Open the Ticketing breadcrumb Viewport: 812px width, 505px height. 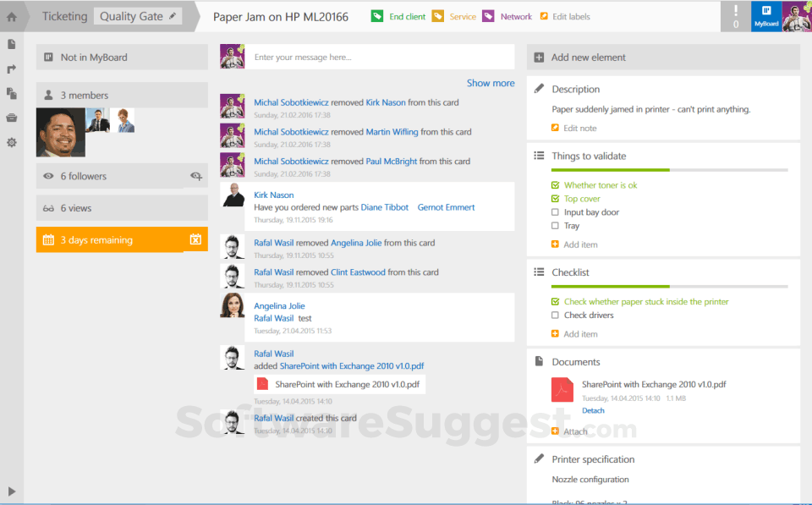[65, 17]
